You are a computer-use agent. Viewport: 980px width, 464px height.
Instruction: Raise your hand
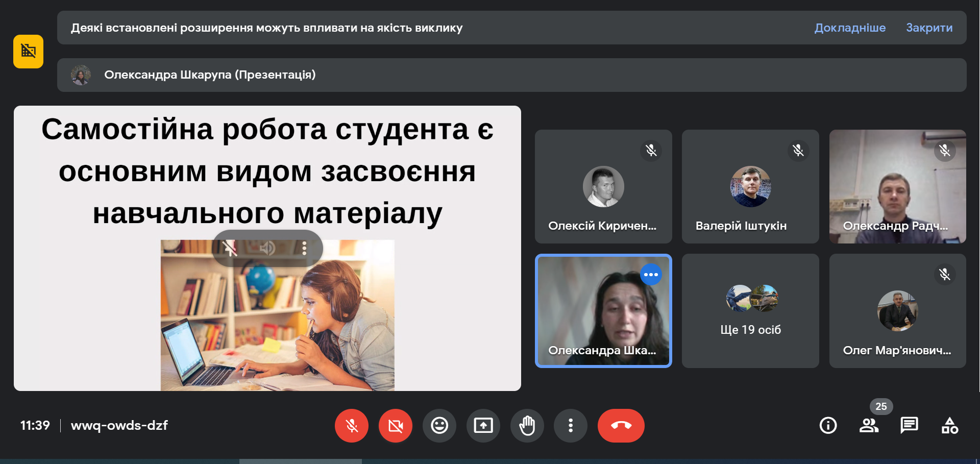pos(527,426)
